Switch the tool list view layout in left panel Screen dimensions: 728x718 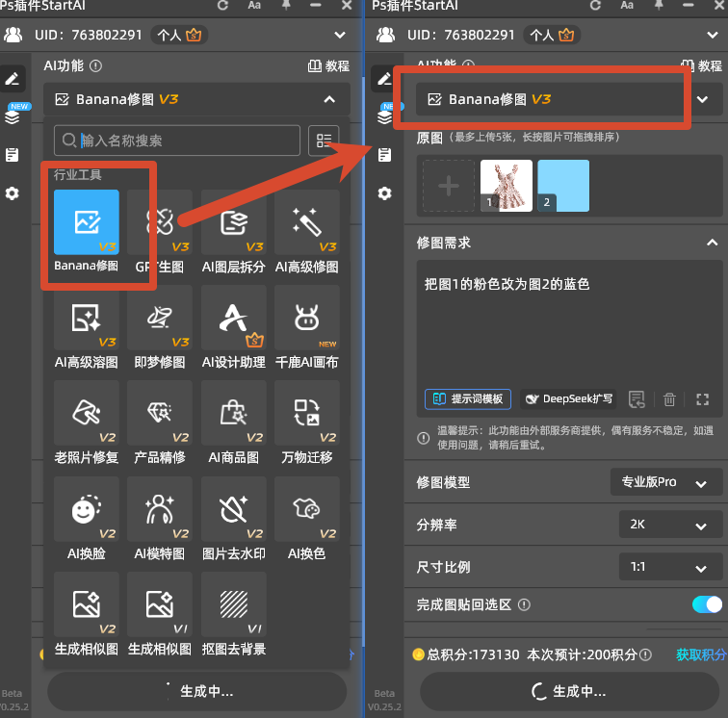tap(324, 141)
